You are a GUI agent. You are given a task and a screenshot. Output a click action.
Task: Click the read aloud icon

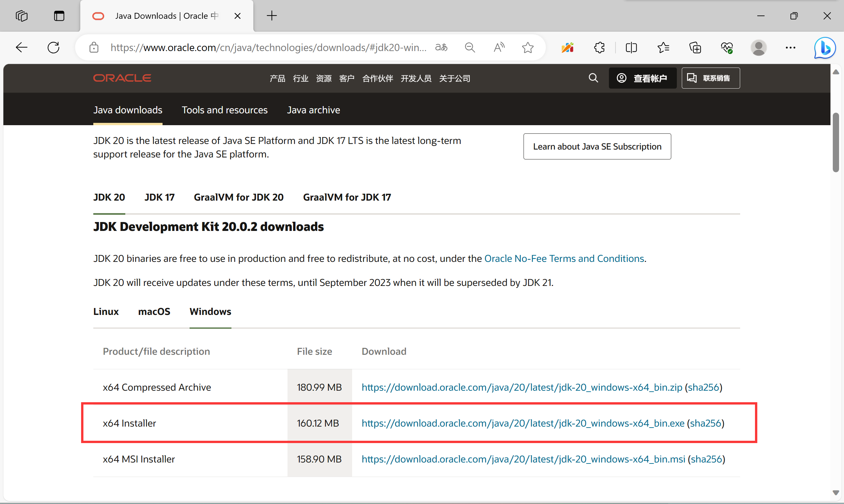tap(498, 47)
